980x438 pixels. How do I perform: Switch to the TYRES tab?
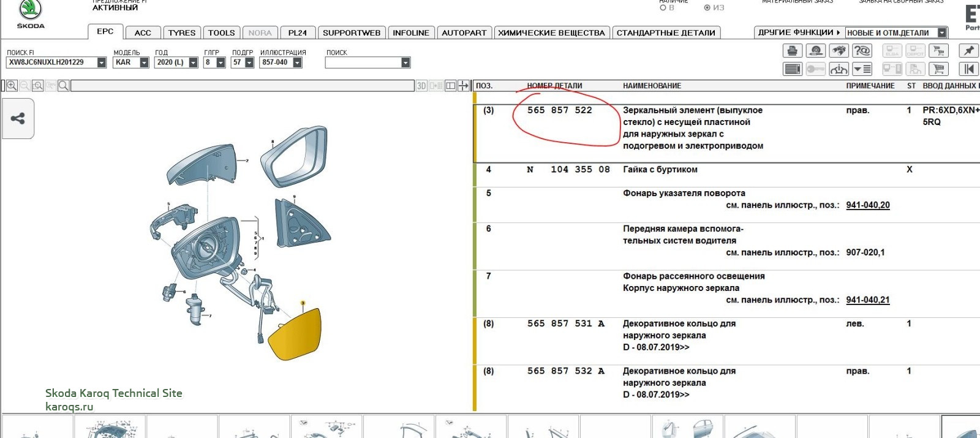click(181, 33)
